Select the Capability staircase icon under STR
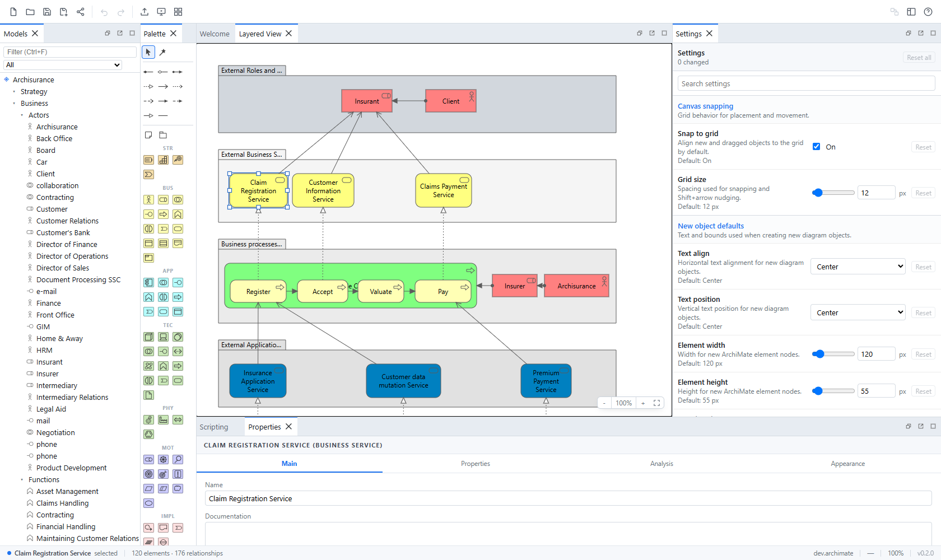941x560 pixels. click(x=163, y=160)
